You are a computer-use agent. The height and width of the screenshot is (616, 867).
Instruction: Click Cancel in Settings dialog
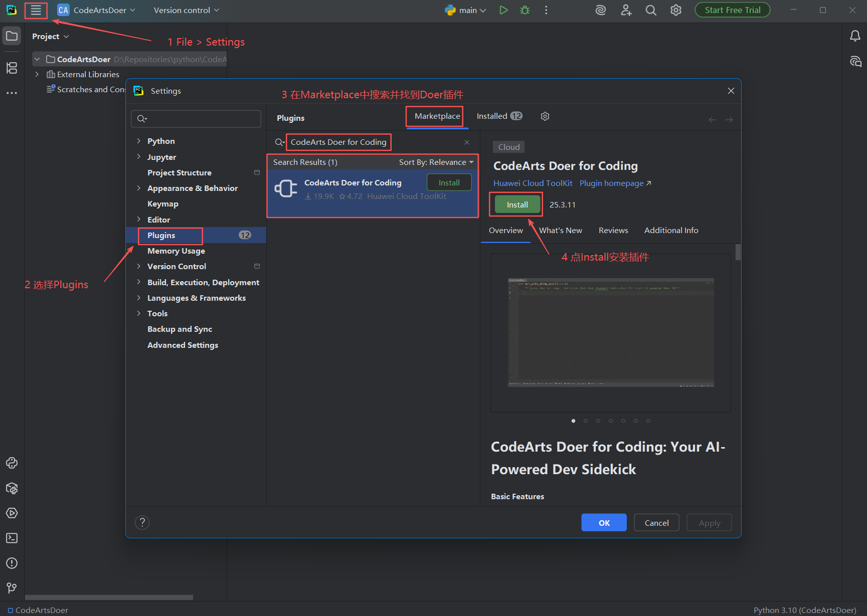click(x=656, y=523)
